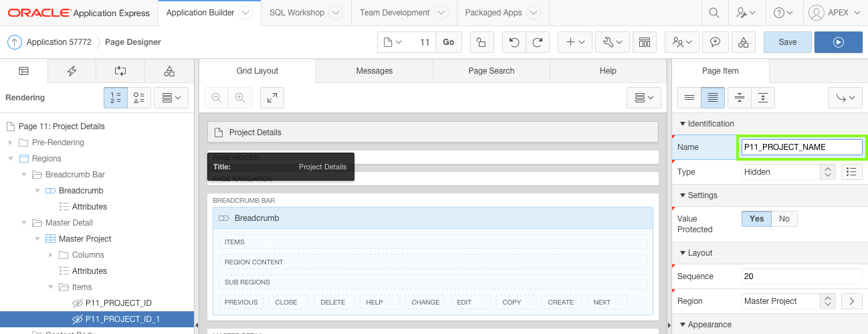
Task: Click the Save and Run Page play icon
Action: tap(839, 42)
